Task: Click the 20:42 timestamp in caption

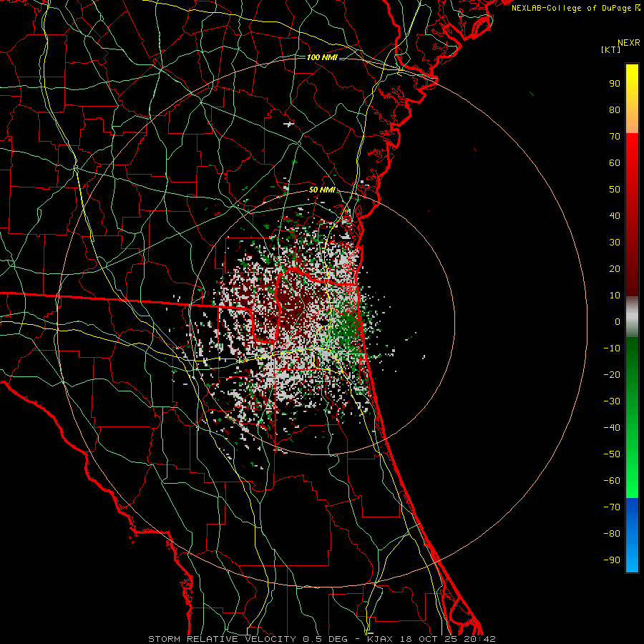Action: point(479,639)
